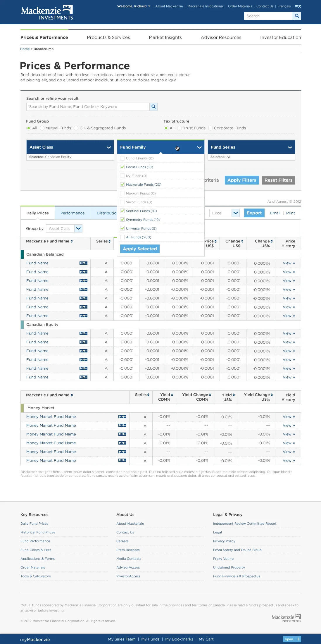Uncheck Mackenzie Funds (20) checkbox
Screen dimensions: 321x644
pyautogui.click(x=122, y=185)
